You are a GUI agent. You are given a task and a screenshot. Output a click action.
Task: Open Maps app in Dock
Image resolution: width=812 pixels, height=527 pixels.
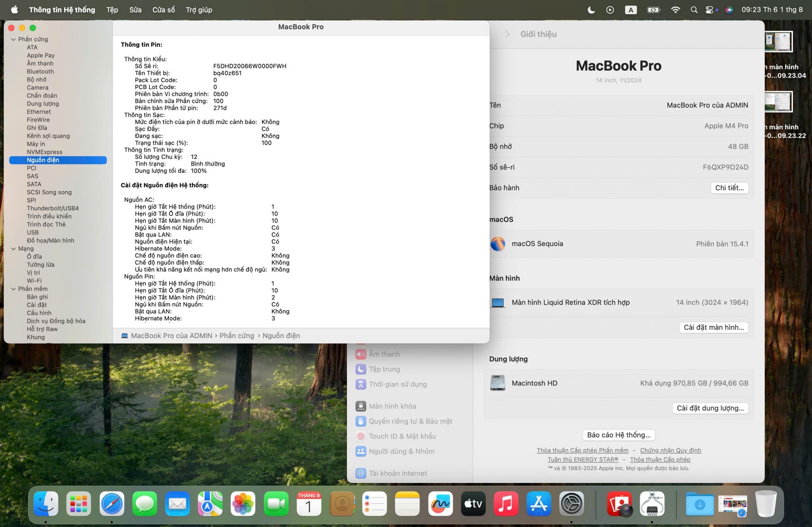210,504
